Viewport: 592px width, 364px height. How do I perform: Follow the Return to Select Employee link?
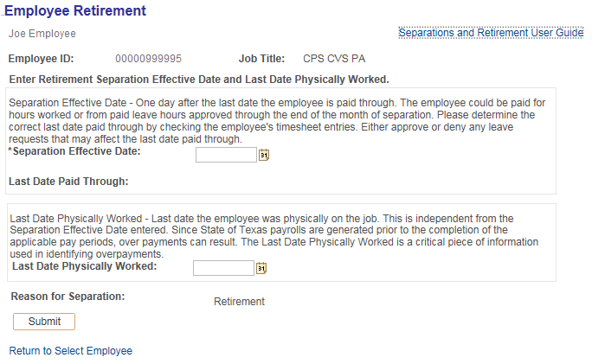pos(70,351)
